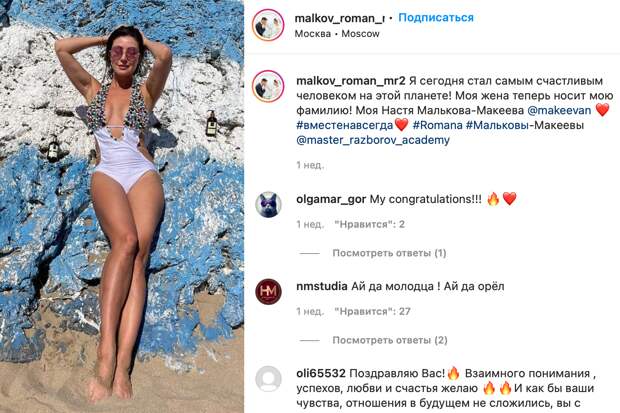Screen dimensions: 620x413
Task: Click malkov_roman_mr2 avatar beside the caption
Action: [x=268, y=86]
